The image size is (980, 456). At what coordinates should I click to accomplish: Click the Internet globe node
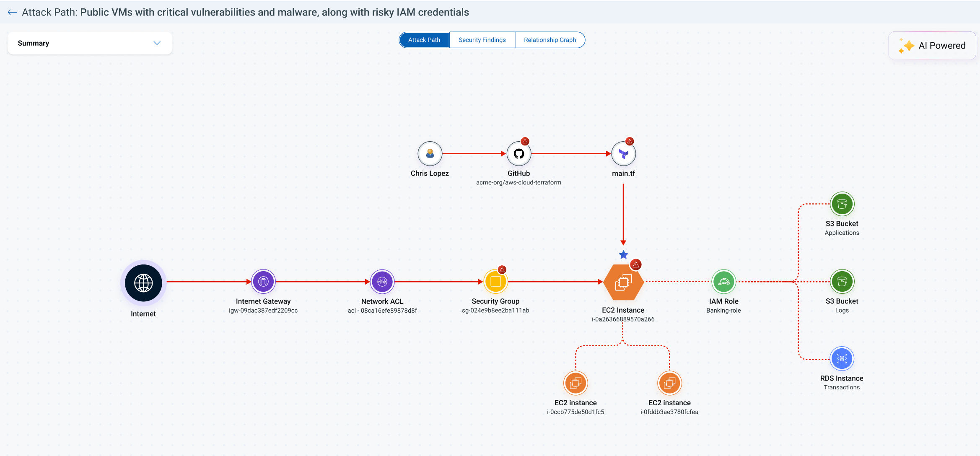[x=143, y=283]
